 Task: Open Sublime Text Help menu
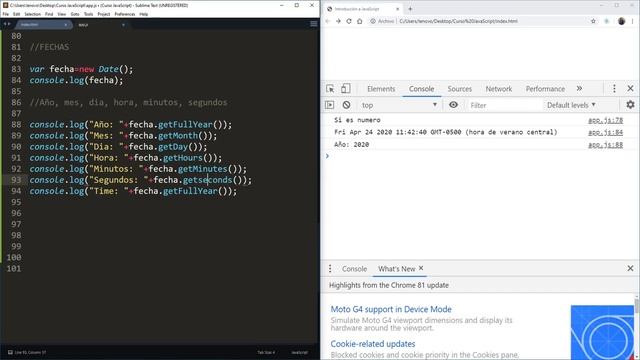(143, 14)
